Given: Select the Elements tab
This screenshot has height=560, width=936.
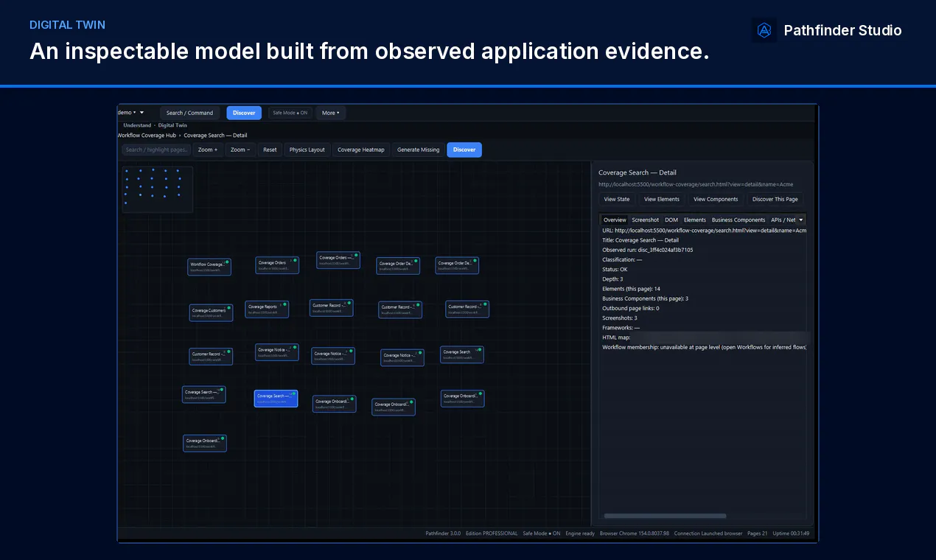Looking at the screenshot, I should [x=695, y=220].
